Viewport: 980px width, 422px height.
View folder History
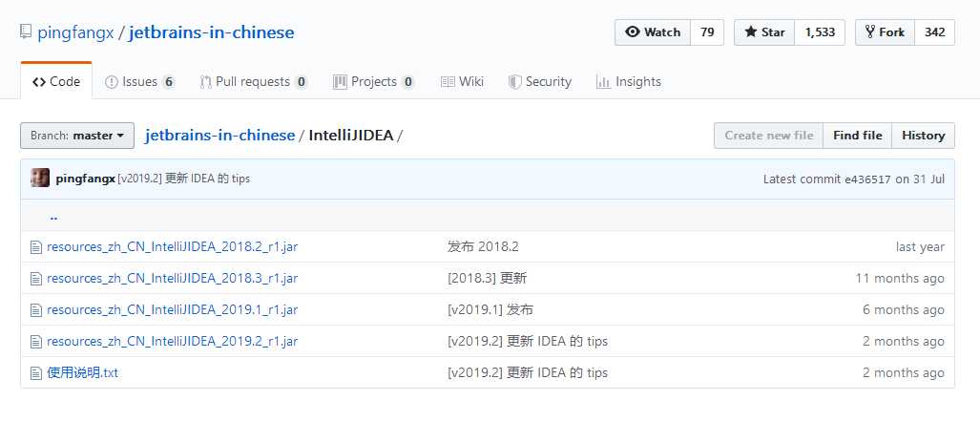tap(923, 136)
